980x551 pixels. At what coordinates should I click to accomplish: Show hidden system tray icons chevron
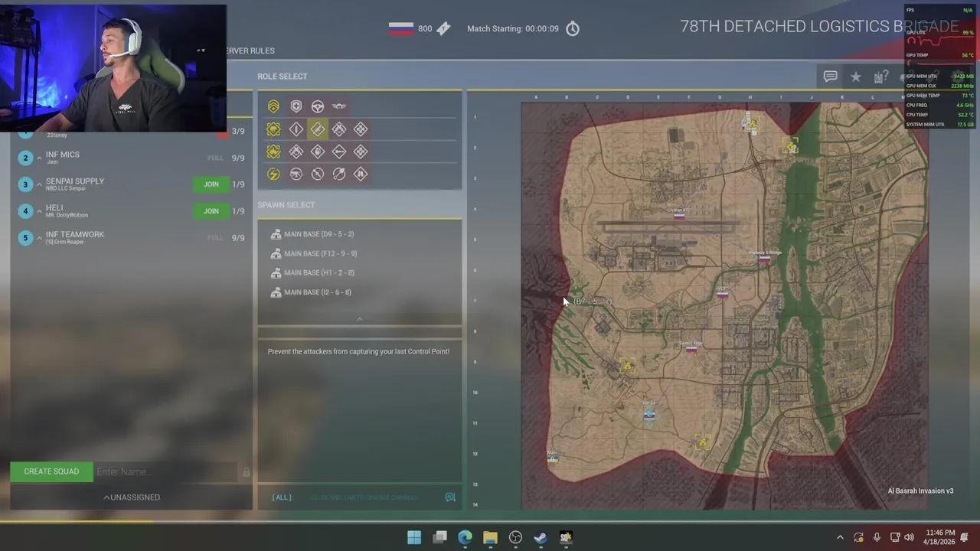pos(840,537)
